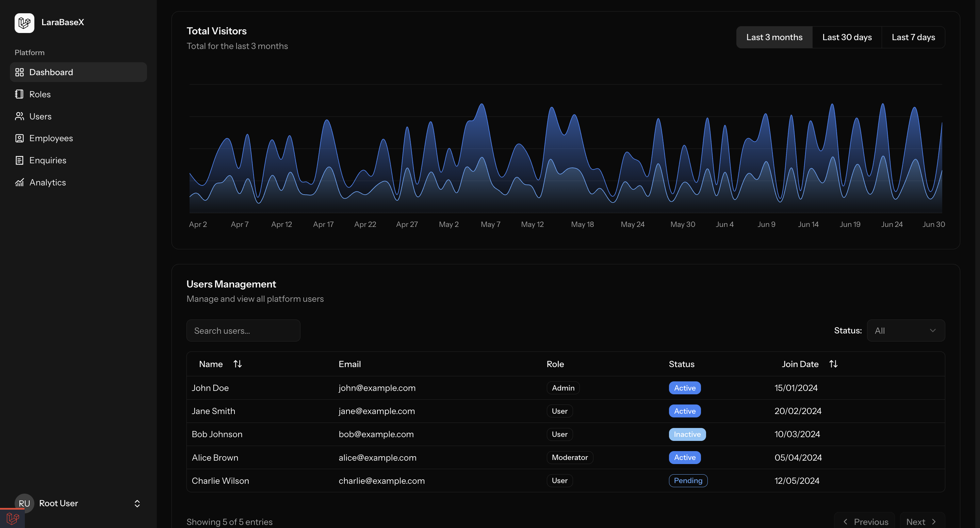The image size is (980, 528).
Task: Click the Enquiries document icon
Action: pos(19,160)
